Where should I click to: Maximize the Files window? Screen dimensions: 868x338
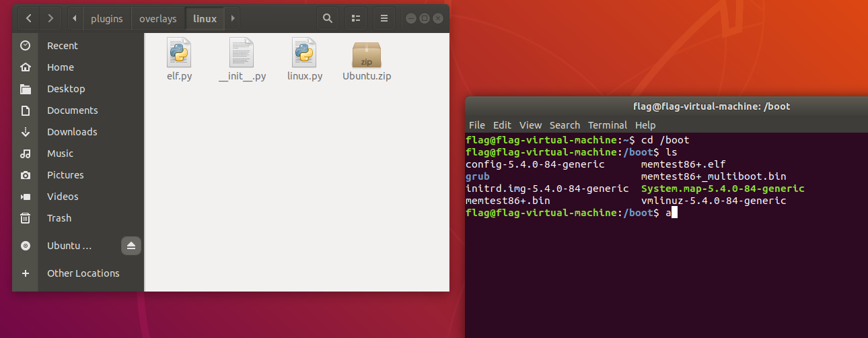click(x=424, y=19)
